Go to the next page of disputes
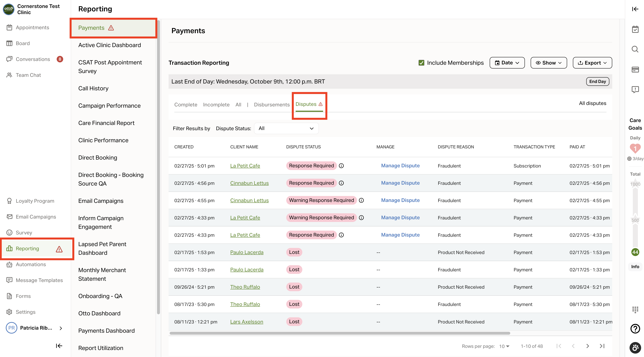Image resolution: width=644 pixels, height=357 pixels. (588, 346)
